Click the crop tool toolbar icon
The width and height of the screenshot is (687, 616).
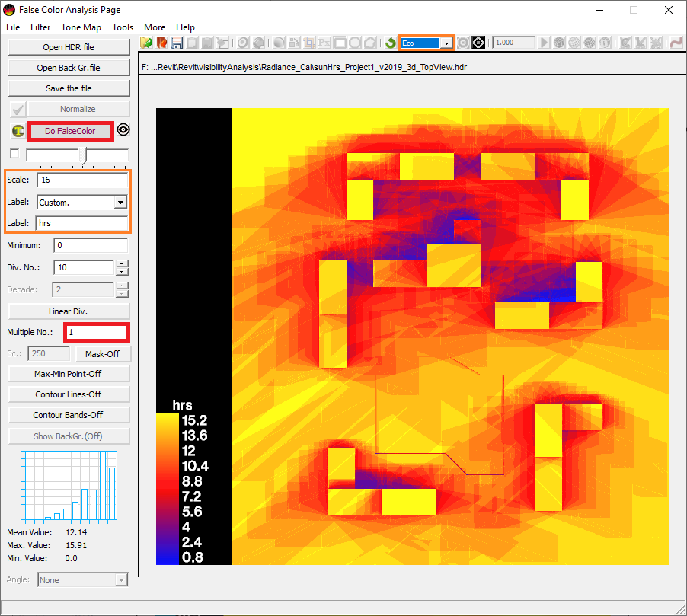pyautogui.click(x=309, y=43)
